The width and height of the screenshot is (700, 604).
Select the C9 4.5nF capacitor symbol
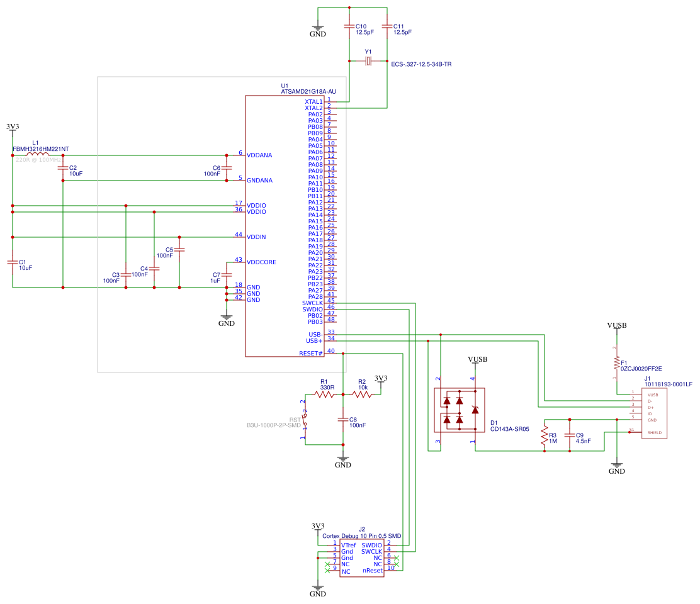tap(570, 435)
